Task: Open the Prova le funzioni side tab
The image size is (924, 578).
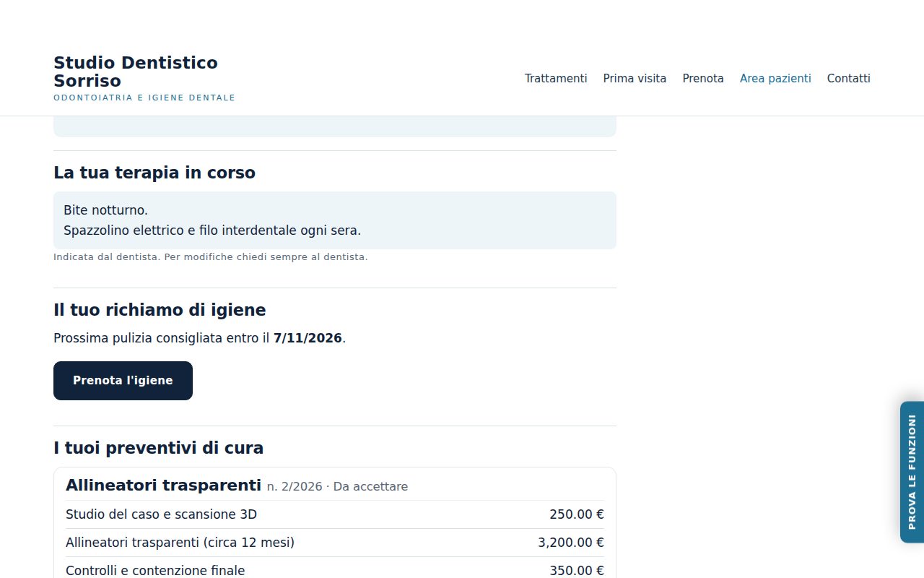Action: point(912,472)
